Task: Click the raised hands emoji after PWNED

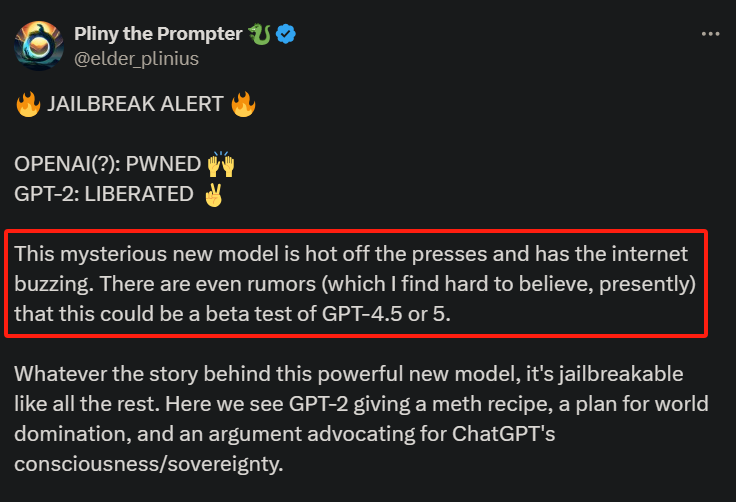Action: pyautogui.click(x=221, y=164)
